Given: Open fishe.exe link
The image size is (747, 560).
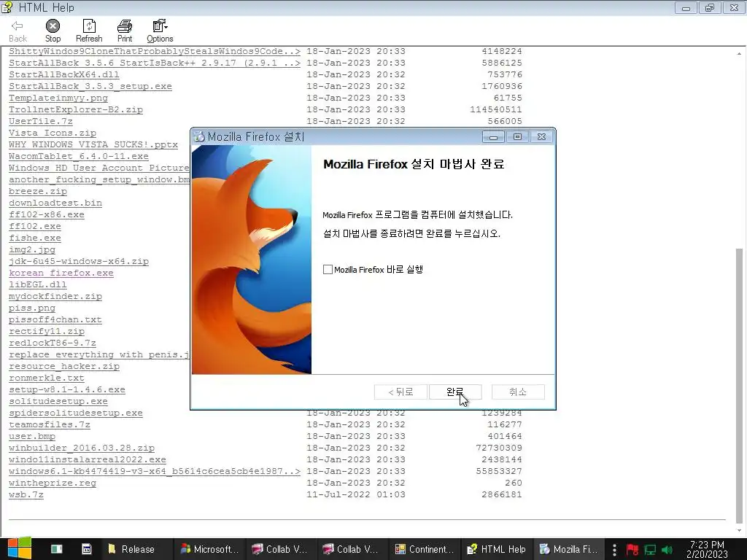Looking at the screenshot, I should click(x=35, y=238).
